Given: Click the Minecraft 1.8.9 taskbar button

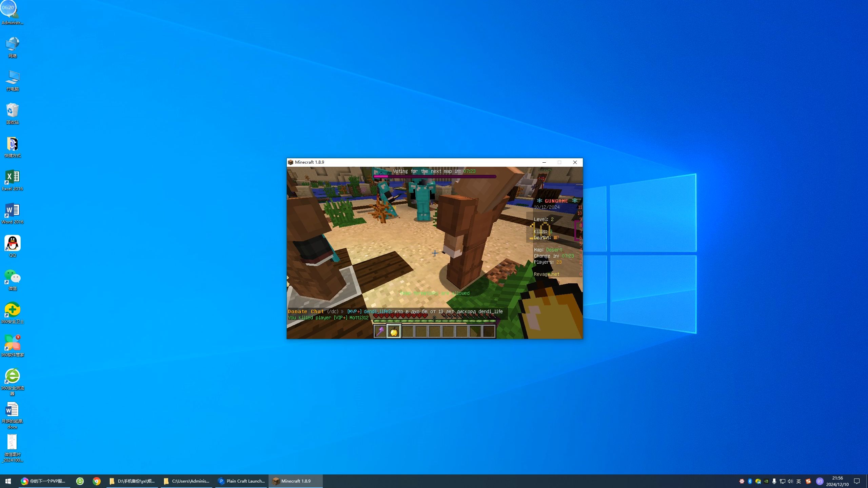Looking at the screenshot, I should click(296, 481).
